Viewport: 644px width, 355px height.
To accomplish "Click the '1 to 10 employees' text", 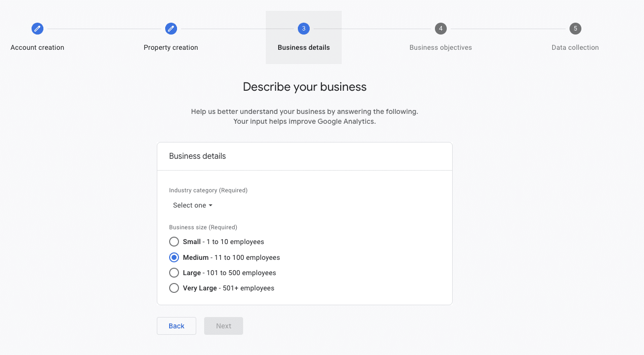I will pyautogui.click(x=235, y=242).
